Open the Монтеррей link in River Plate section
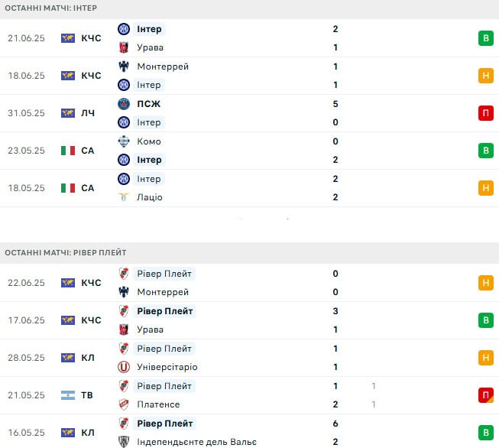The image size is (499, 448). pos(163,292)
